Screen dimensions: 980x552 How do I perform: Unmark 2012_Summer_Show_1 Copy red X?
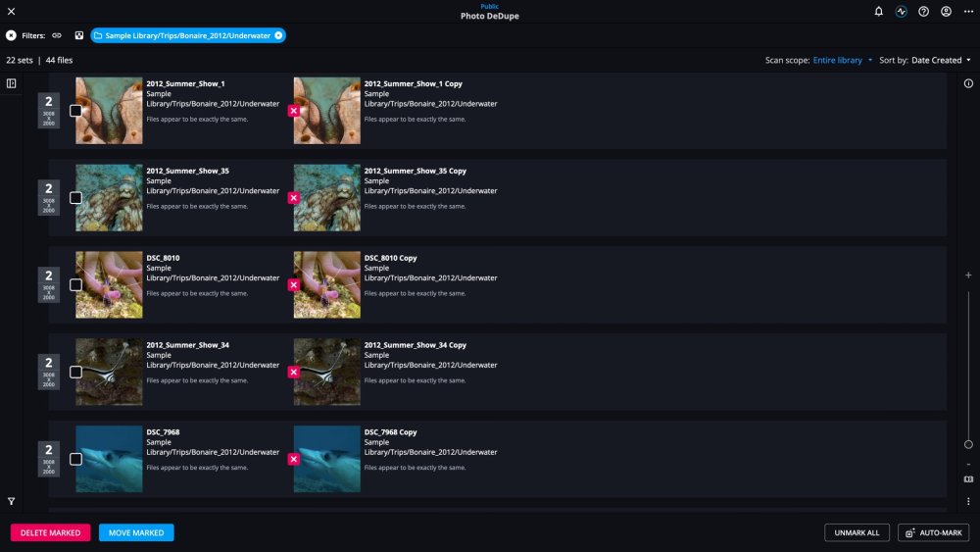pos(293,111)
